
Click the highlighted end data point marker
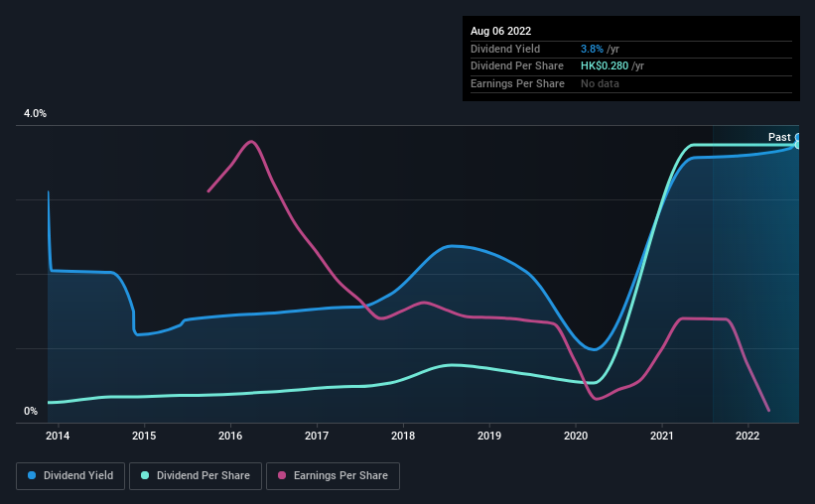[797, 141]
